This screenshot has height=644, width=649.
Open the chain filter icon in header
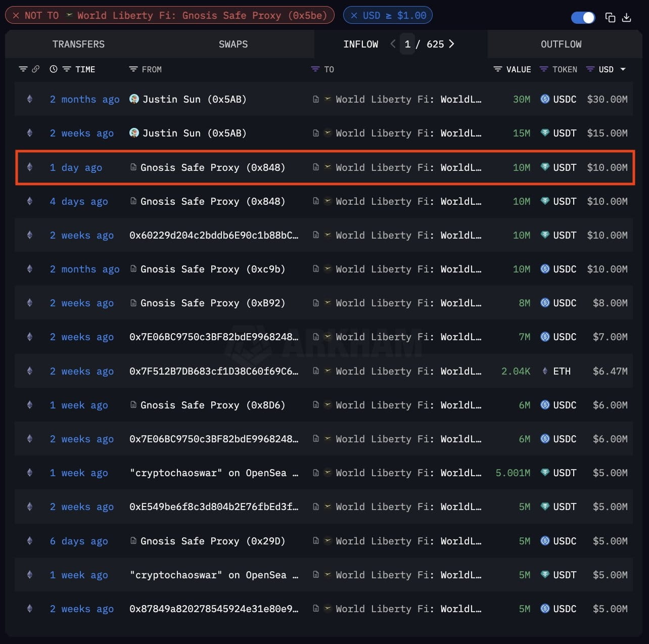click(23, 69)
